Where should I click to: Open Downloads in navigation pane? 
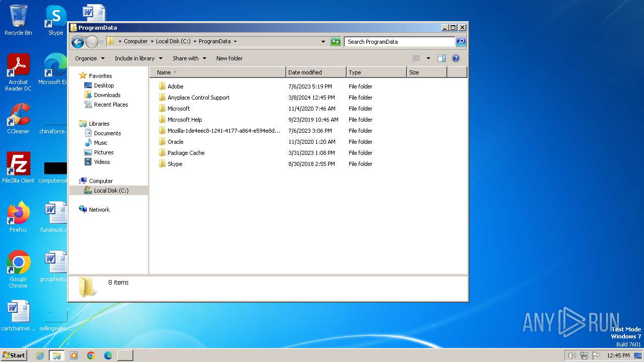pyautogui.click(x=107, y=95)
